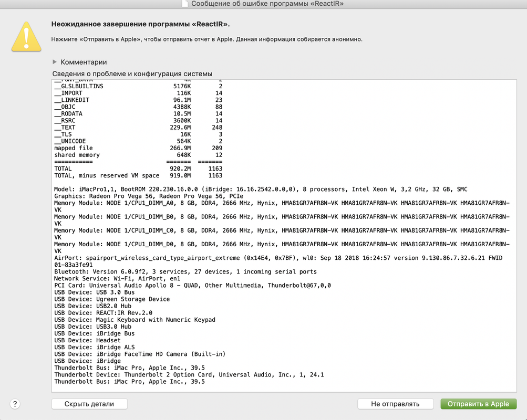The height and width of the screenshot is (420, 527).
Task: Click the __LINKEDIT row
Action: point(138,100)
